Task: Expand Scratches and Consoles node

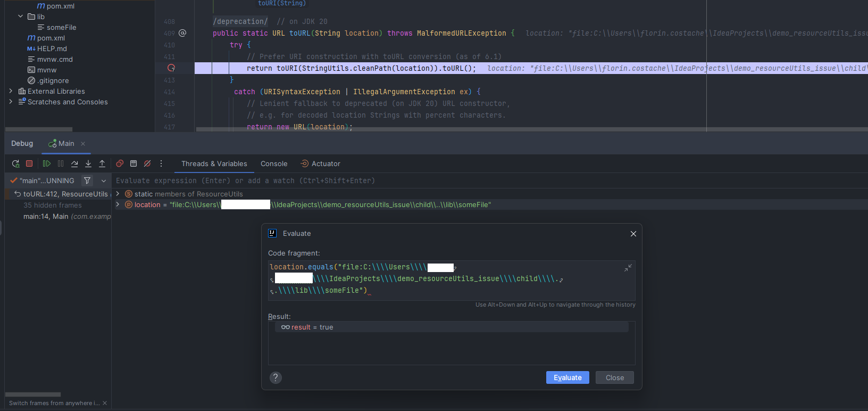Action: [11, 102]
